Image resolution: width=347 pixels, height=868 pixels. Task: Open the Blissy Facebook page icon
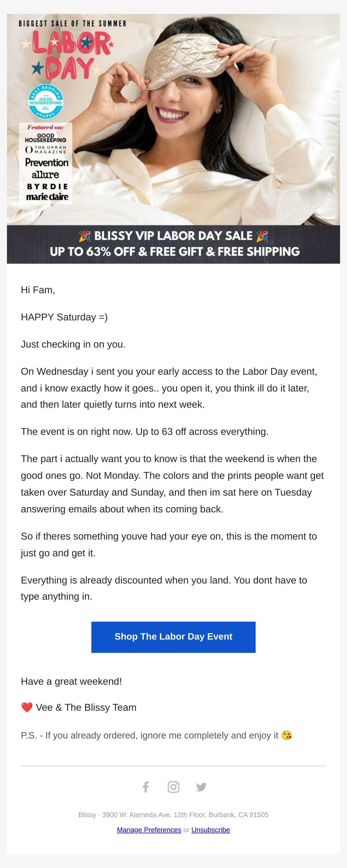tap(145, 787)
